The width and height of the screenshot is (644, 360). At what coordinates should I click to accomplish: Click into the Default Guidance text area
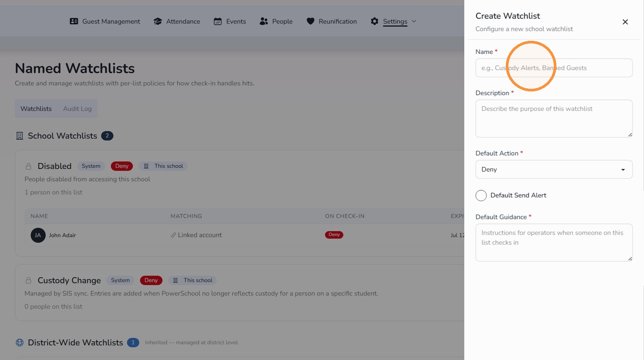point(554,242)
